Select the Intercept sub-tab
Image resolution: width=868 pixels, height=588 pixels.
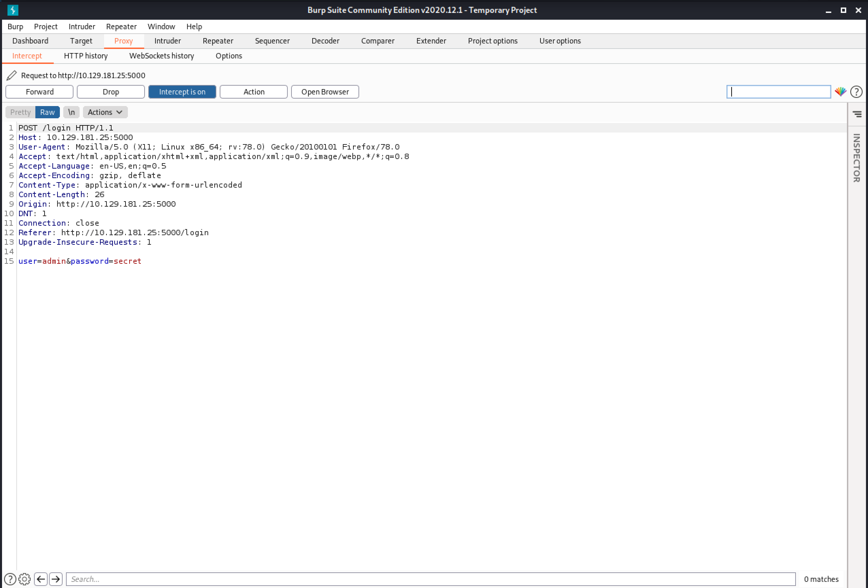tap(27, 56)
